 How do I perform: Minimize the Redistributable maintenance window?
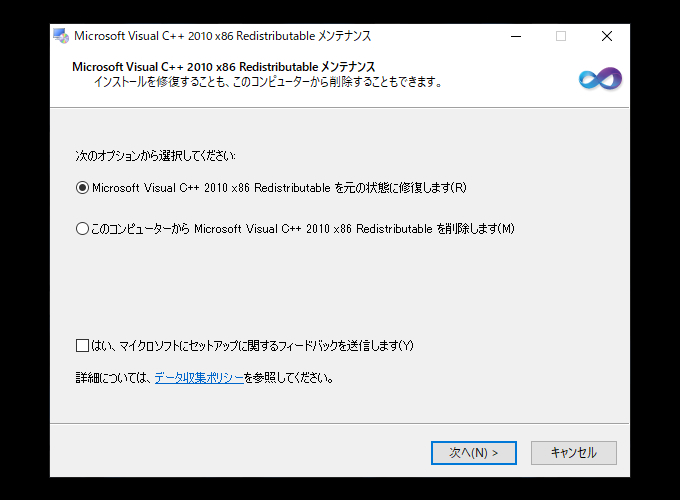coord(516,36)
